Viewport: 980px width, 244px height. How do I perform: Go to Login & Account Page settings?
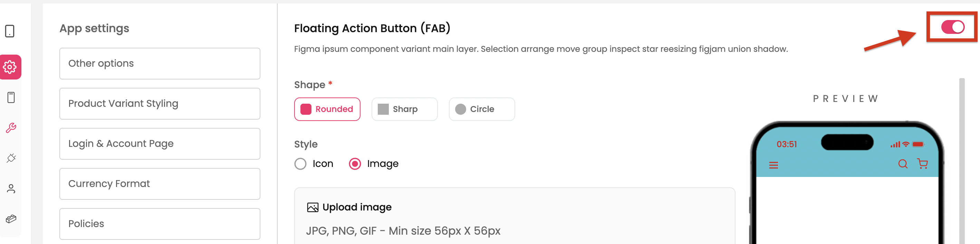160,144
